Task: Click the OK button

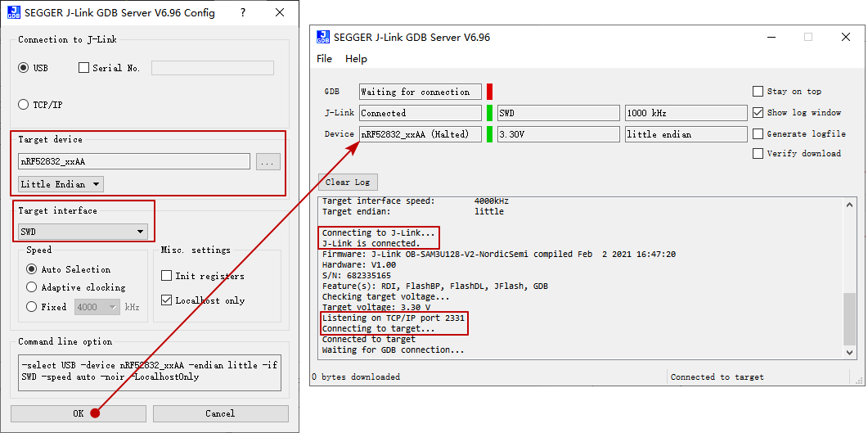Action: [x=79, y=413]
